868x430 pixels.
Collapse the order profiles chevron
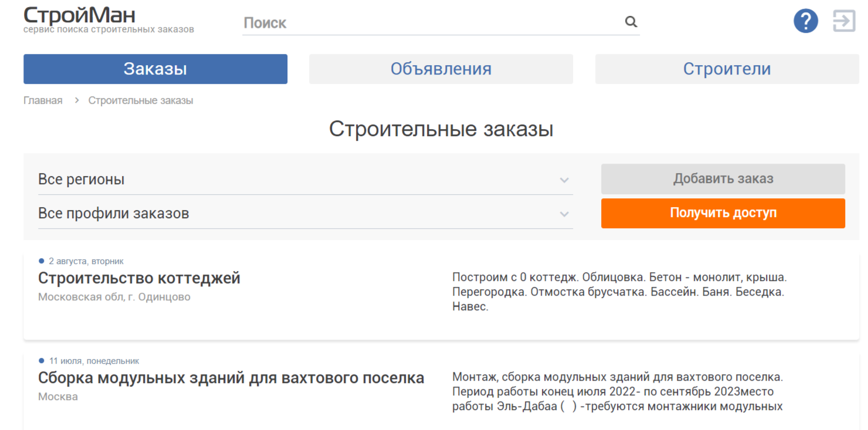pos(564,214)
